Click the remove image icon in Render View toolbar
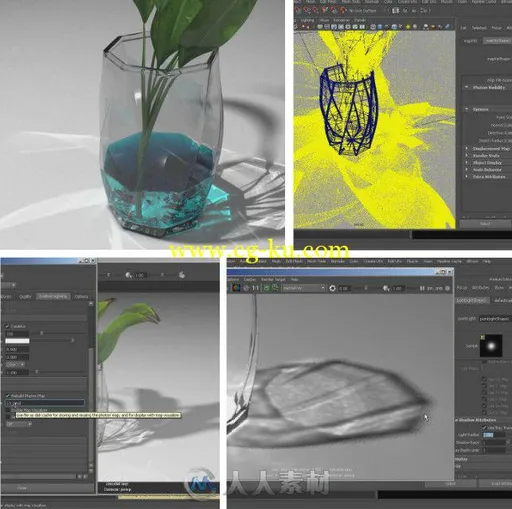The height and width of the screenshot is (509, 512). click(x=275, y=288)
